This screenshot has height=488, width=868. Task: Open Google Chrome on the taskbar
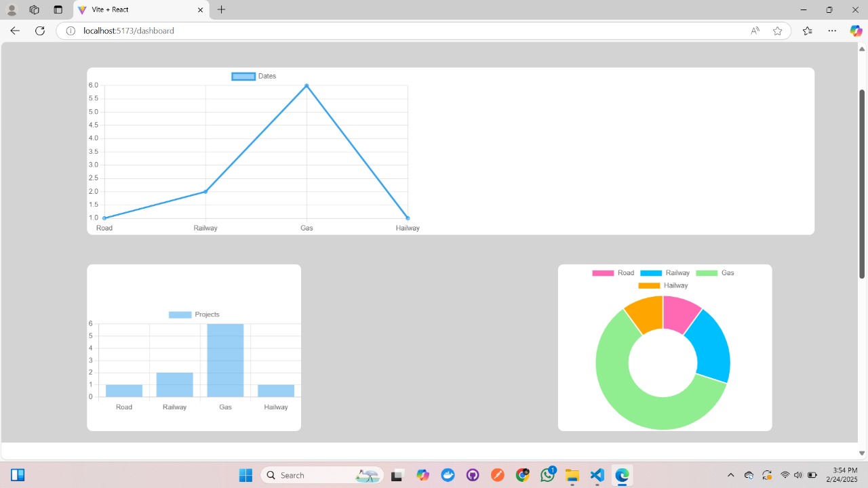(x=522, y=475)
